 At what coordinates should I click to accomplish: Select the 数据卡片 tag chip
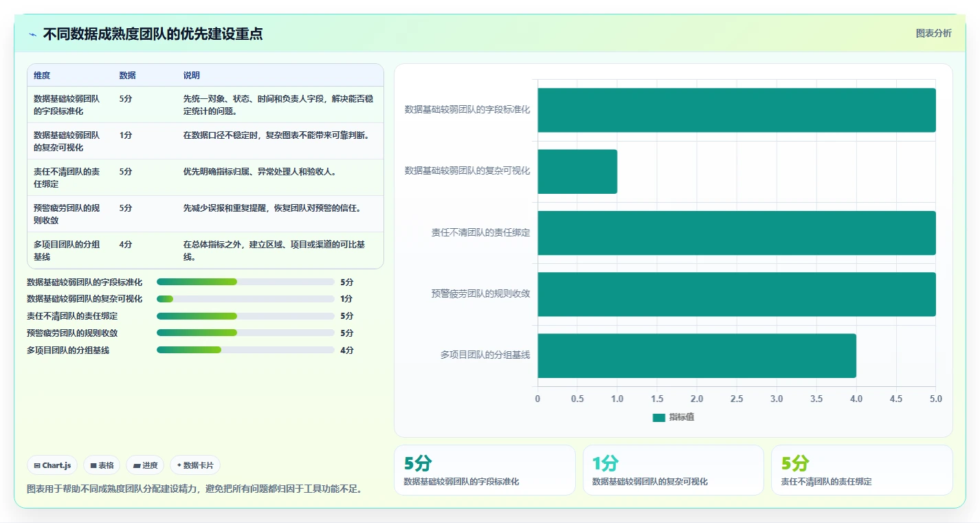tap(195, 465)
